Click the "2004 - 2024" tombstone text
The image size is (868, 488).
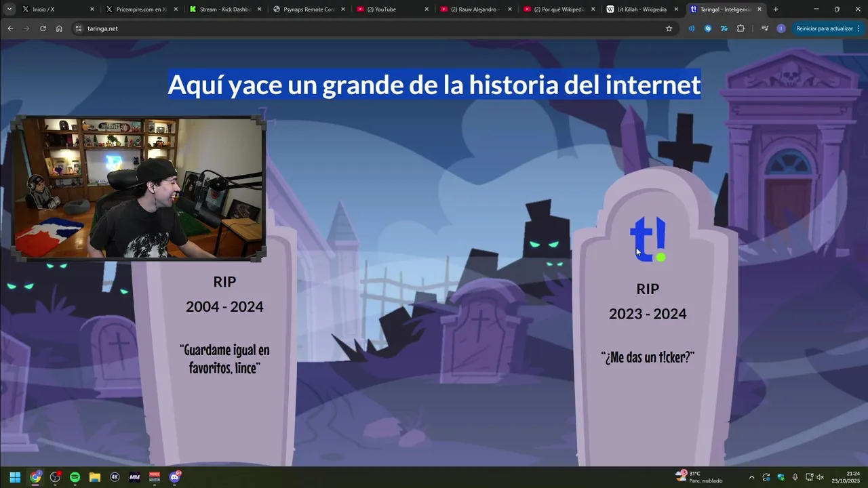224,306
